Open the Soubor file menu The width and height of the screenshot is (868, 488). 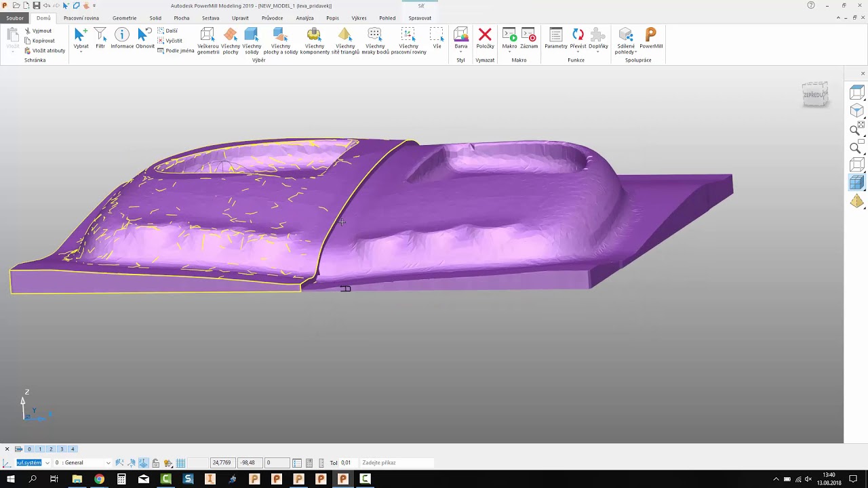15,18
